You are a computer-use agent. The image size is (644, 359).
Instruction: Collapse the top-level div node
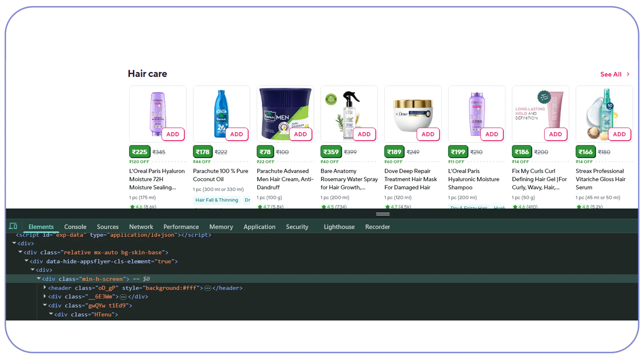tap(14, 243)
